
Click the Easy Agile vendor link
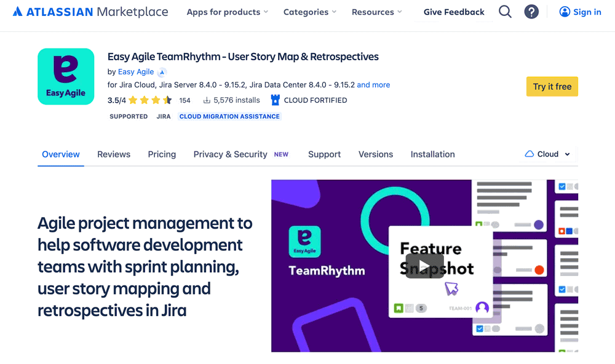click(135, 72)
